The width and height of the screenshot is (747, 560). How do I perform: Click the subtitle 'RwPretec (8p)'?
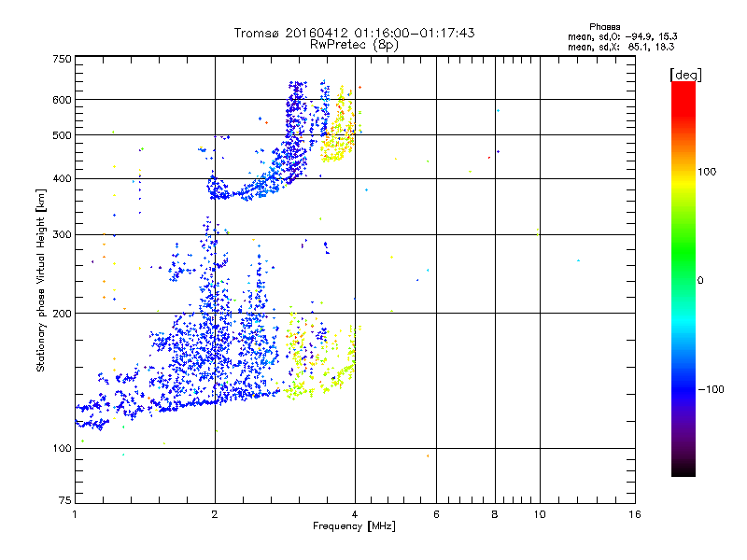(x=354, y=45)
